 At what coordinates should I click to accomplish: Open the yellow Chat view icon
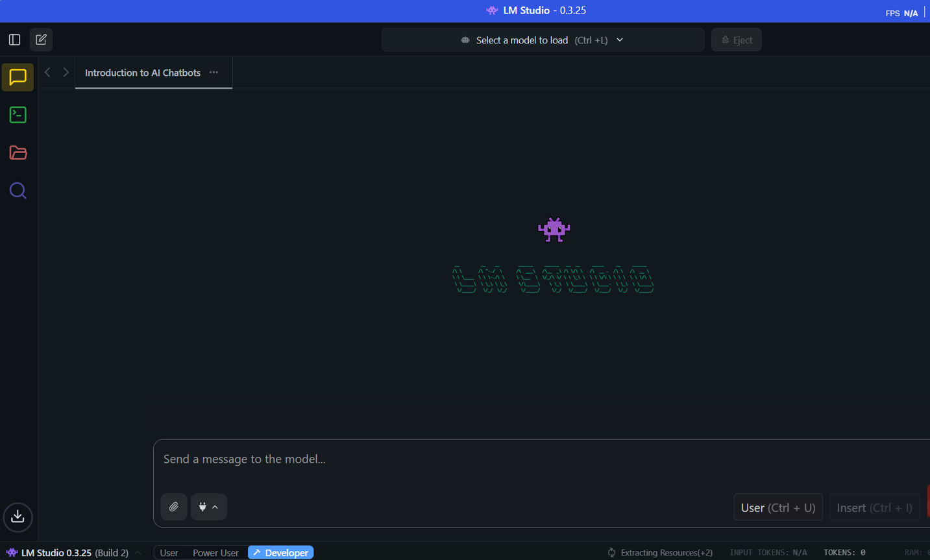[18, 77]
